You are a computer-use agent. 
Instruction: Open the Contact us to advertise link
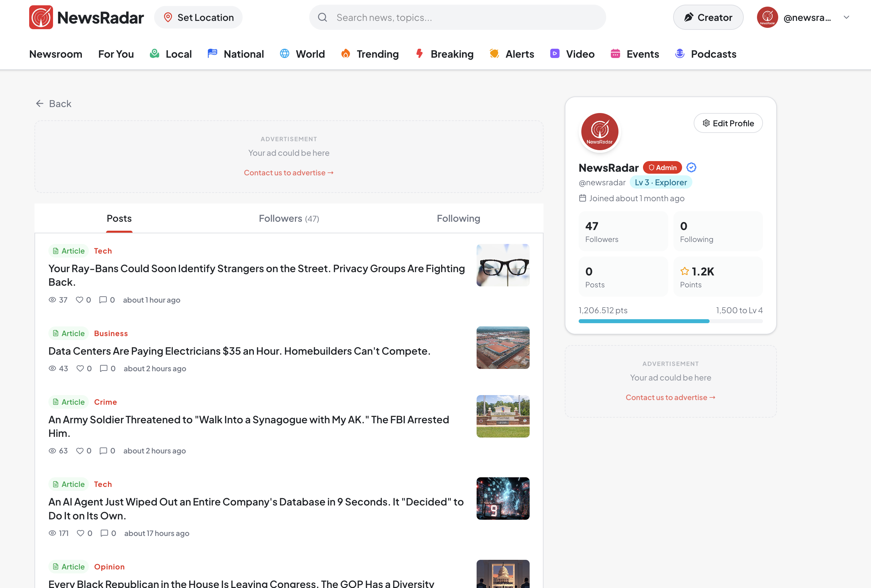point(289,172)
